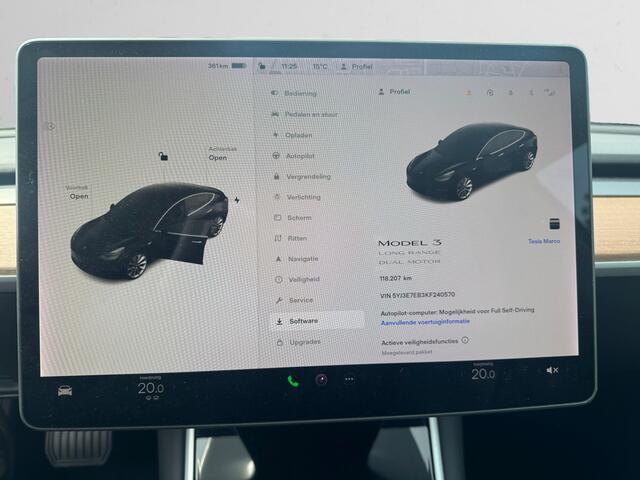640x480 pixels.
Task: Open the Autopilot settings menu
Action: point(293,156)
